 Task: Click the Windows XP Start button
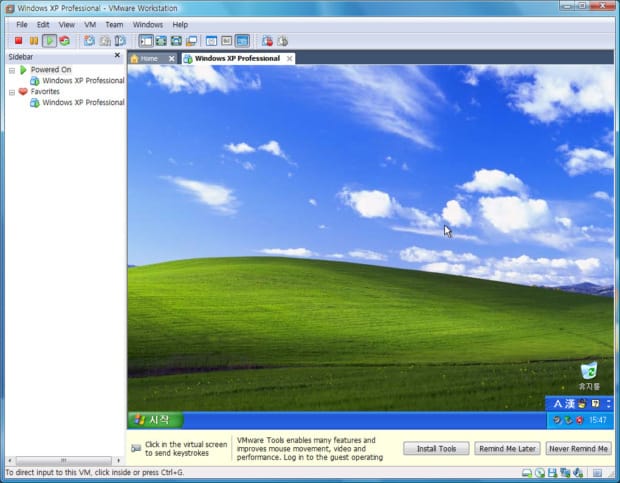155,420
